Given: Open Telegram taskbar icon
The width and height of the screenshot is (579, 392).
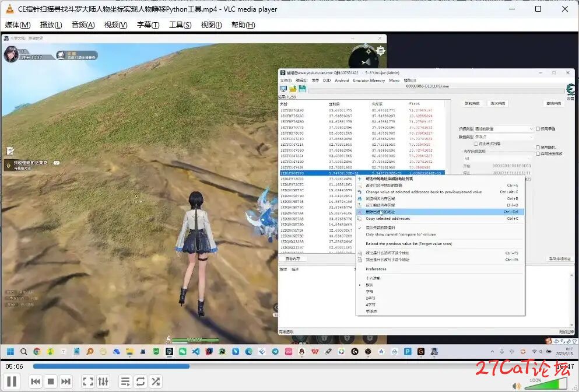Looking at the screenshot, I should pos(275,351).
